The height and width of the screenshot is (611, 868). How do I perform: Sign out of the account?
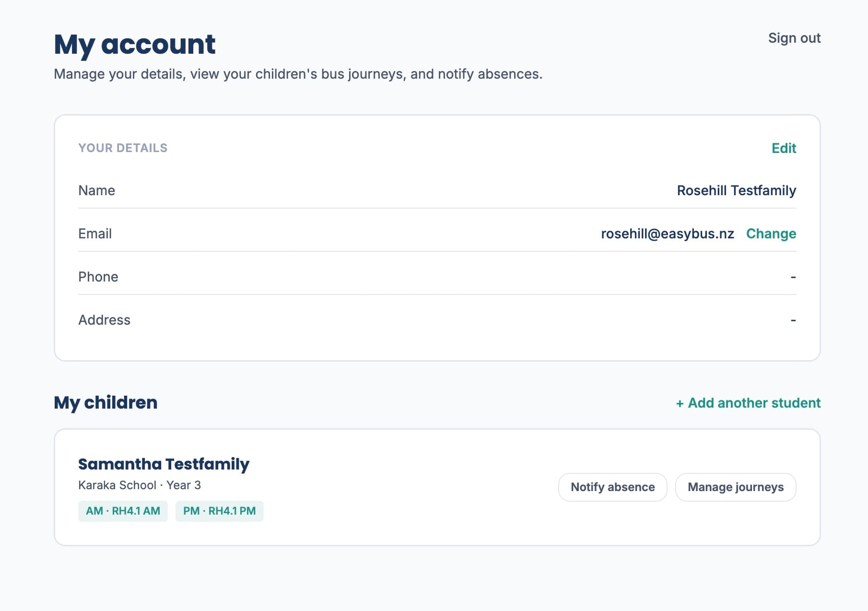tap(794, 38)
